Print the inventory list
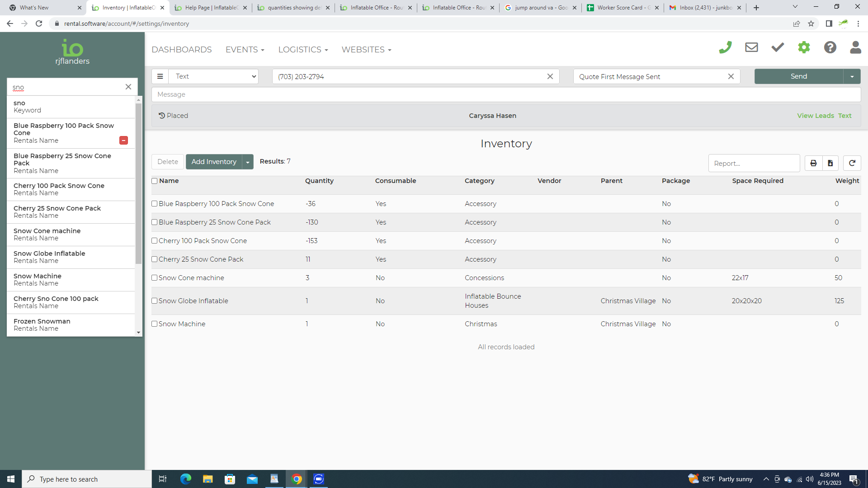This screenshot has width=868, height=488. [813, 163]
